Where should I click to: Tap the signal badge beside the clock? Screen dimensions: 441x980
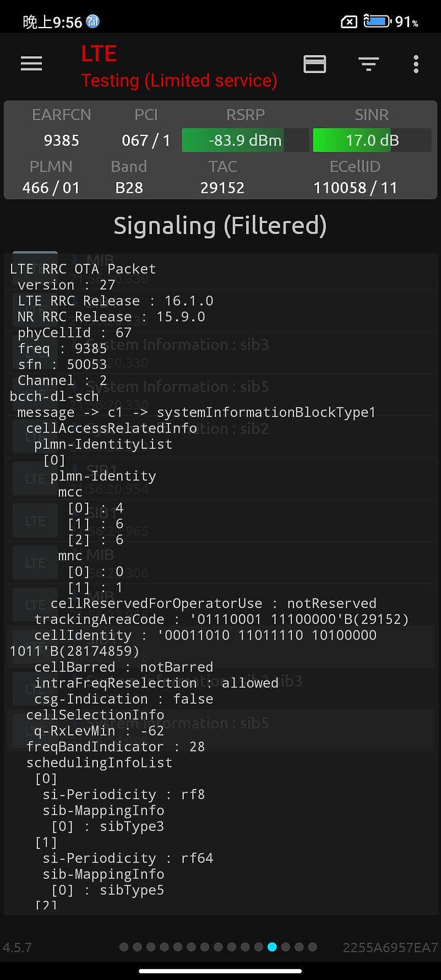92,21
